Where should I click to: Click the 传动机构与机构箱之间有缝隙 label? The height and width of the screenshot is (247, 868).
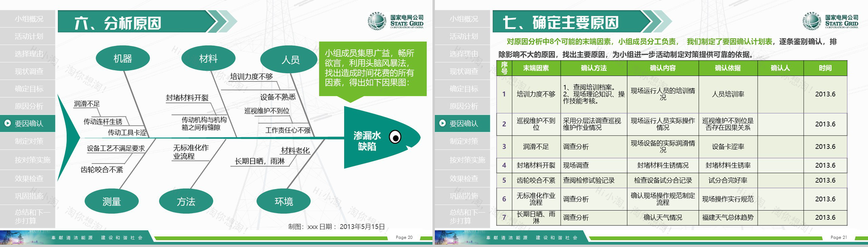pyautogui.click(x=204, y=124)
